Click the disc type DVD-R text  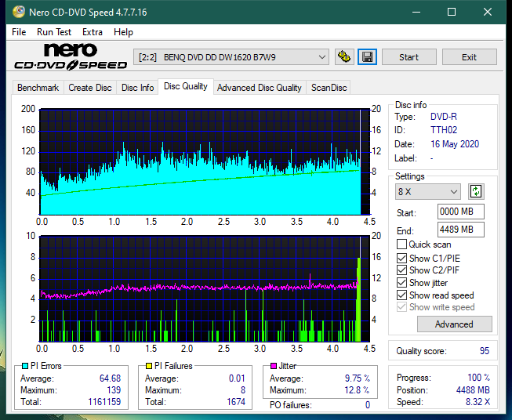point(444,117)
